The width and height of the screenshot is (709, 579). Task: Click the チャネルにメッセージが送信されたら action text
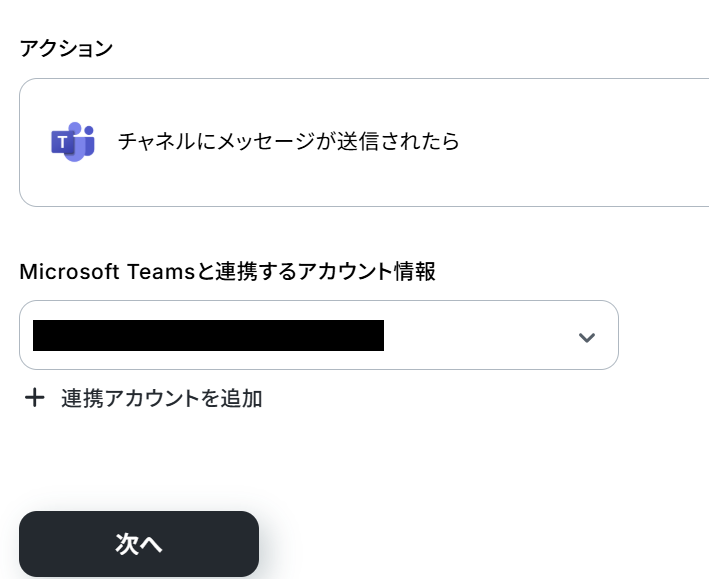click(x=288, y=142)
